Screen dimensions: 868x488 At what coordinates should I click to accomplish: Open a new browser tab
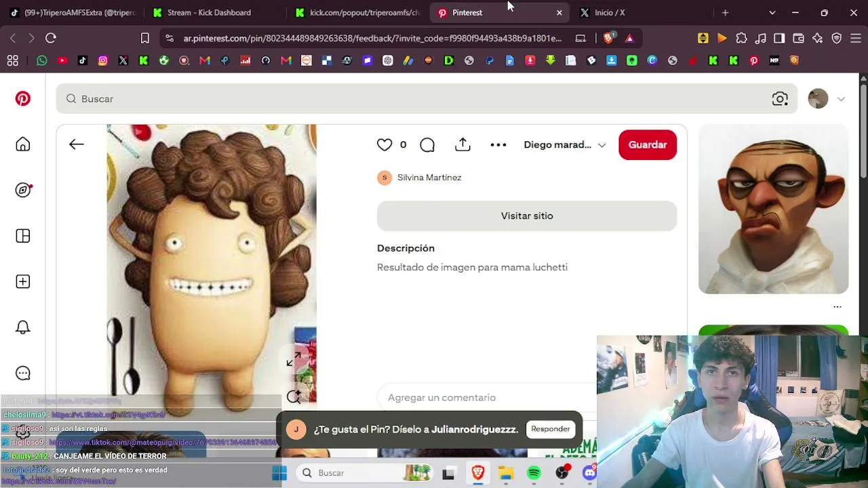726,13
